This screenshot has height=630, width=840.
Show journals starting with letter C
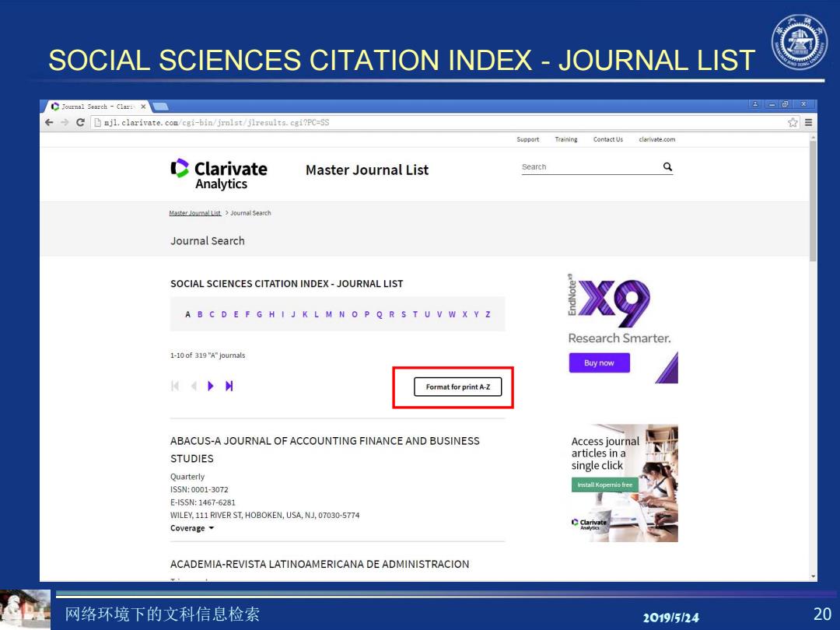pos(212,314)
